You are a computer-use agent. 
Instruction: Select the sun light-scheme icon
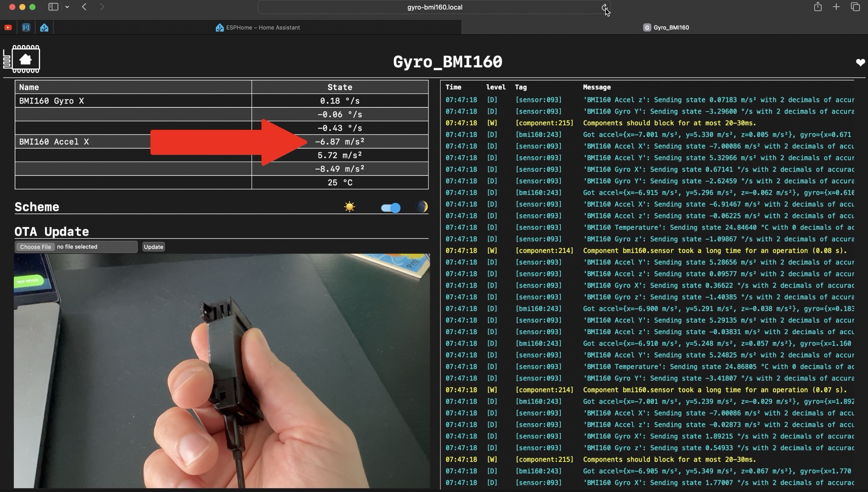click(350, 207)
